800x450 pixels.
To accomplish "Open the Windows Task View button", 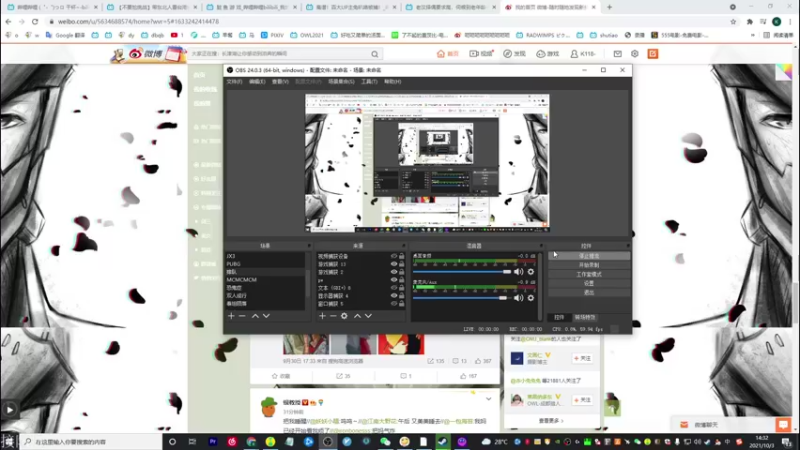I will 192,441.
